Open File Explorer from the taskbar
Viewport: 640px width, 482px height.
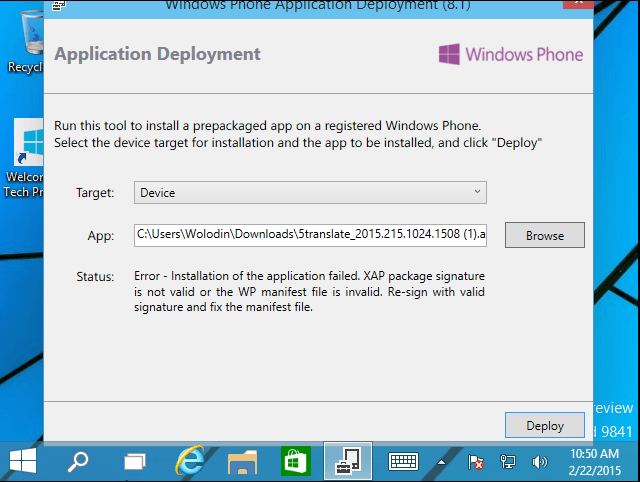click(x=243, y=461)
